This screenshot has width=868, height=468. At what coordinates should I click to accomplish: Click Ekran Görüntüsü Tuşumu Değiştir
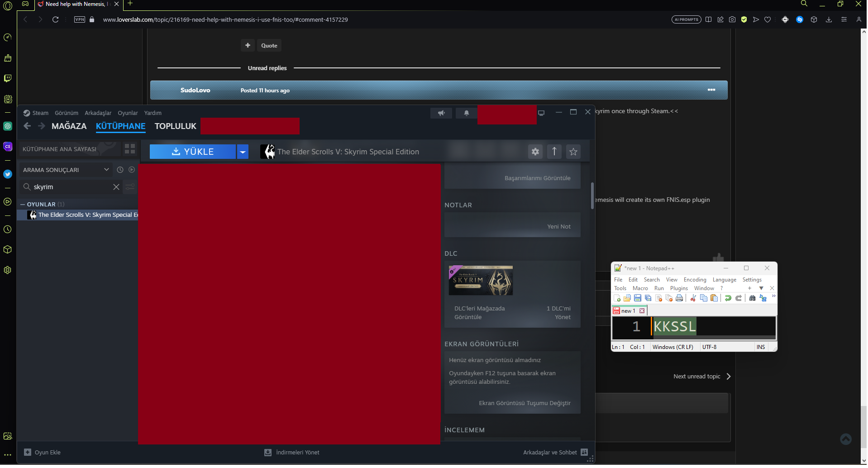coord(525,403)
